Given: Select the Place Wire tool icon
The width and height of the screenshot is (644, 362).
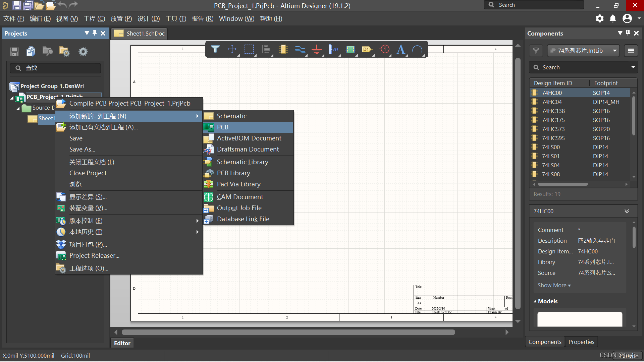Looking at the screenshot, I should (x=300, y=50).
